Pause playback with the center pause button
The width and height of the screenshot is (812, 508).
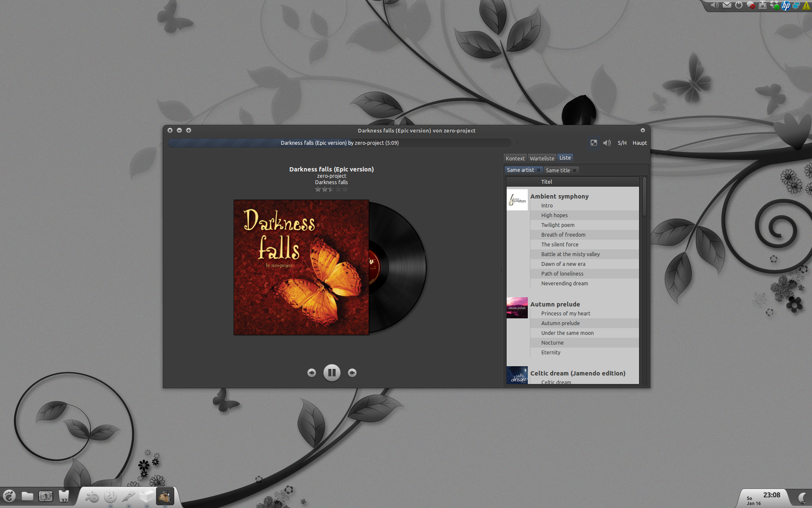click(332, 373)
